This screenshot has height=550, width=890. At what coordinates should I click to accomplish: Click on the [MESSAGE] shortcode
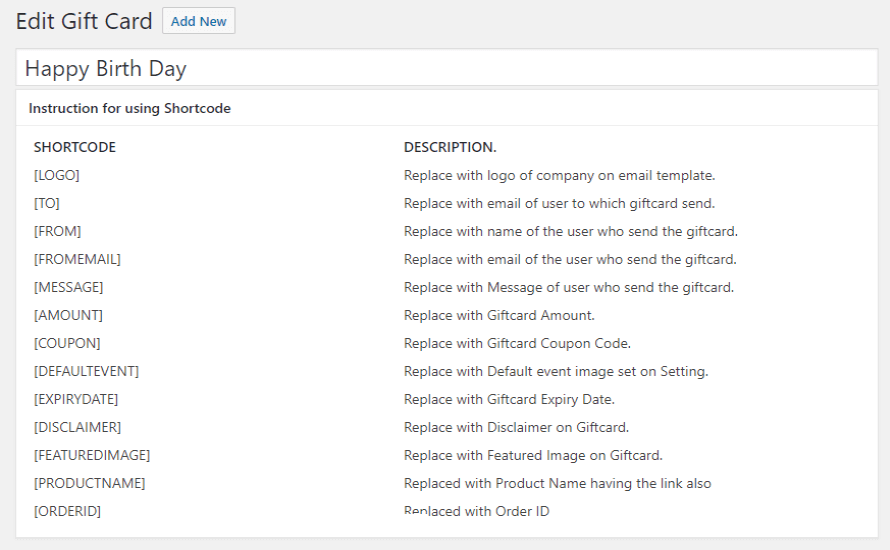tap(68, 287)
